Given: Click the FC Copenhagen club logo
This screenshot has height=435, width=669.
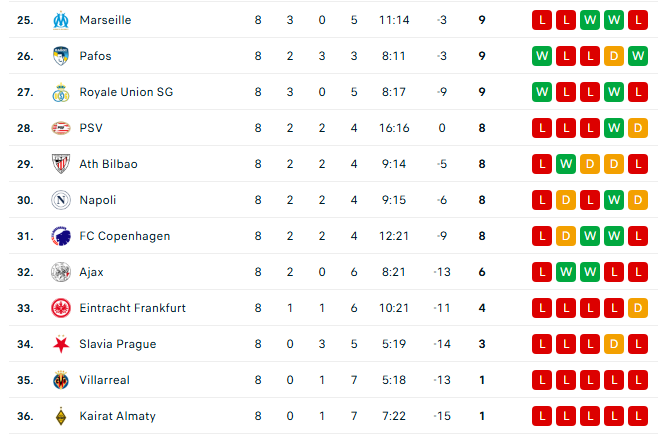Looking at the screenshot, I should (59, 236).
